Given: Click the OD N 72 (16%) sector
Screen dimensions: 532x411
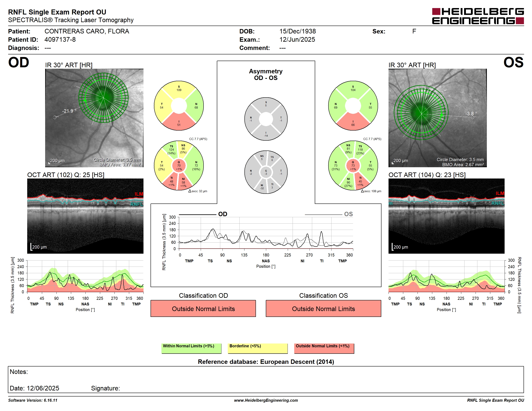Looking at the screenshot, I should [x=196, y=166].
